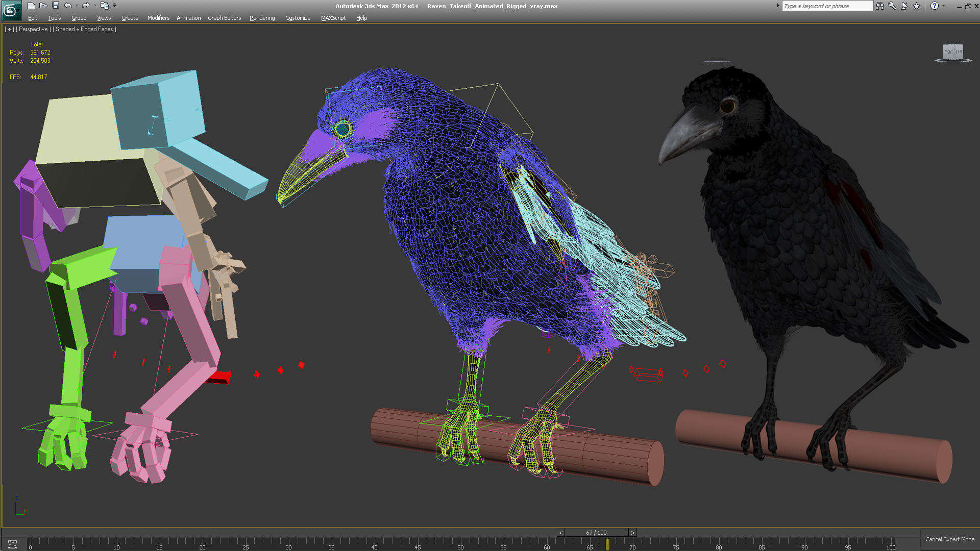
Task: Click Cancel Expert Mode button
Action: pyautogui.click(x=949, y=539)
